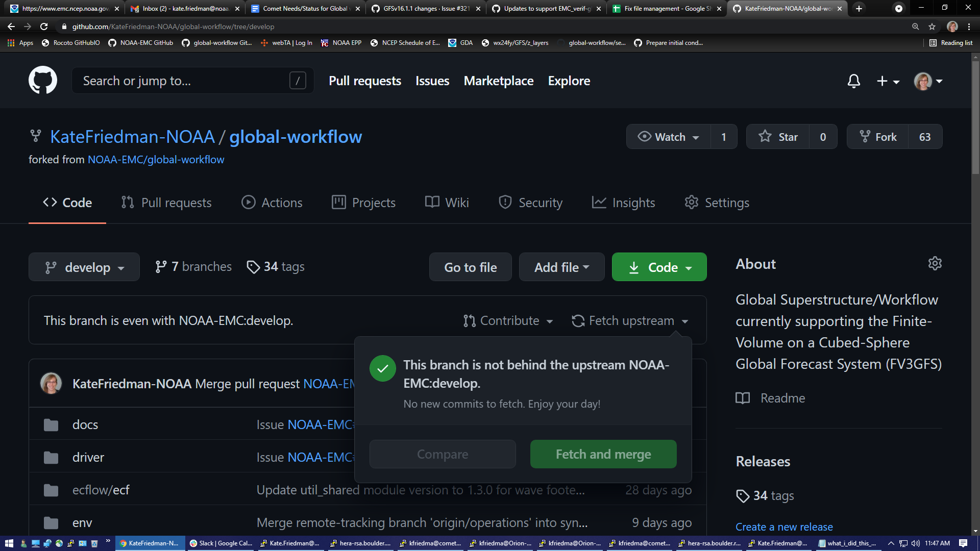The width and height of the screenshot is (980, 551).
Task: Open the Apps bookmarks shortcut
Action: [x=20, y=43]
